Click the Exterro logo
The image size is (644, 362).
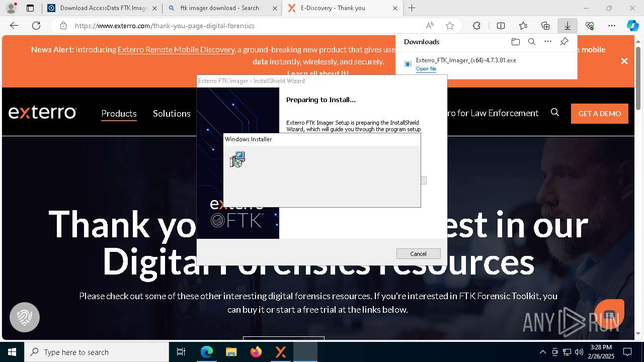pos(42,112)
